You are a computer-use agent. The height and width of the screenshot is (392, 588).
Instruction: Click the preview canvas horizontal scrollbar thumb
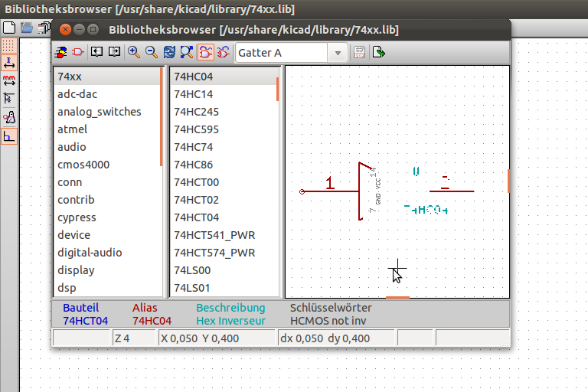[x=398, y=298]
